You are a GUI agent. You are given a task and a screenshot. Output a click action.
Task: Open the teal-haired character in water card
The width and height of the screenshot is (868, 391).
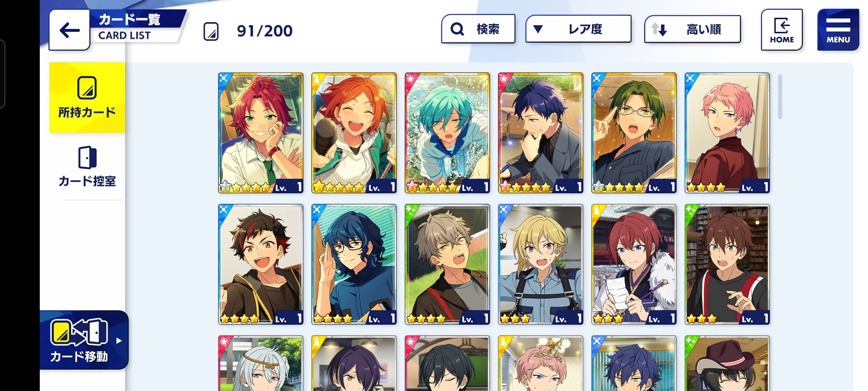point(447,133)
